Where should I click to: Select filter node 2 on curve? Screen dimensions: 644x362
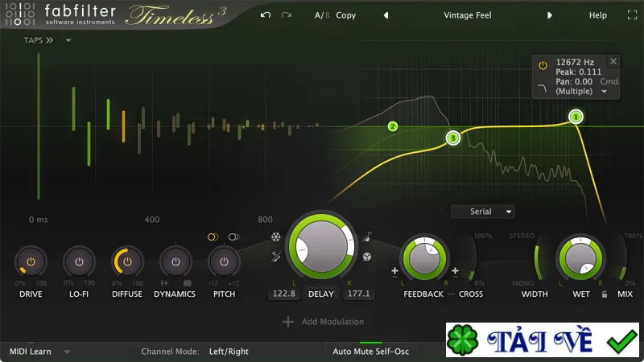tap(393, 126)
